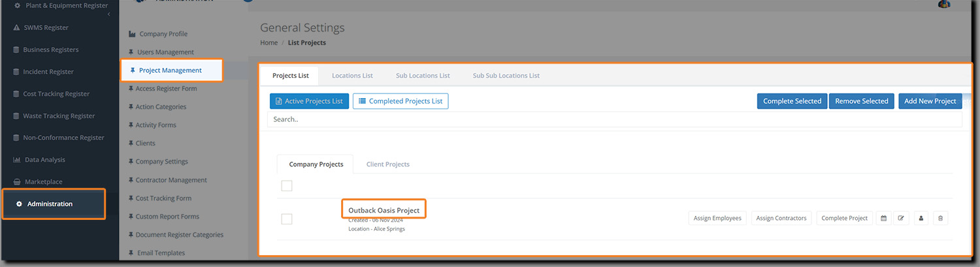The height and width of the screenshot is (267, 980).
Task: Select Project Management in the settings menu
Action: tap(172, 70)
